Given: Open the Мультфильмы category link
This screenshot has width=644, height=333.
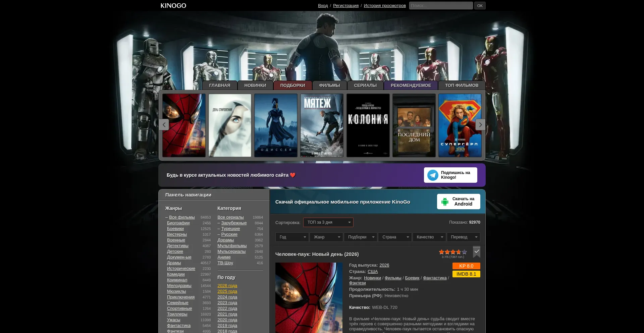Looking at the screenshot, I should [232, 246].
